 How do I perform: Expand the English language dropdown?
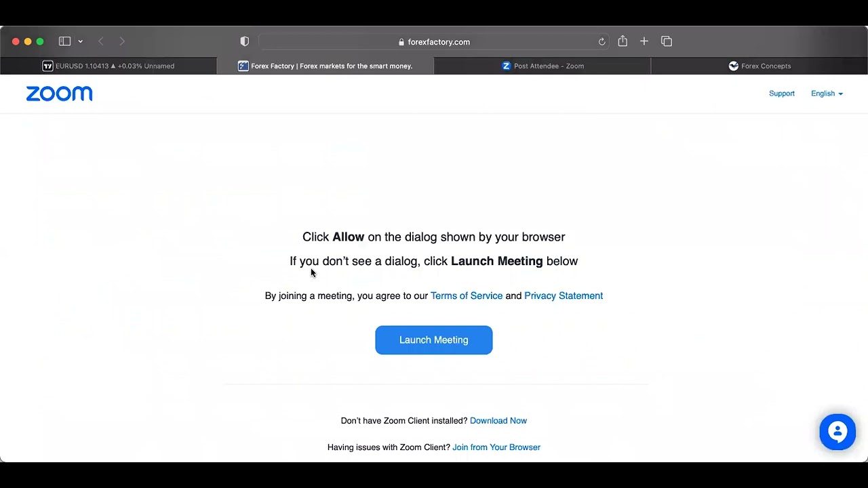click(x=827, y=94)
